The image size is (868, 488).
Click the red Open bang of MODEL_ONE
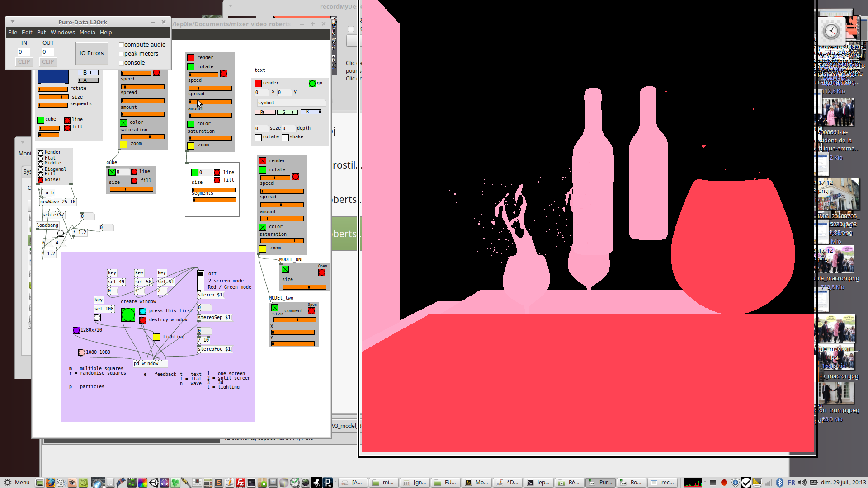tap(322, 272)
